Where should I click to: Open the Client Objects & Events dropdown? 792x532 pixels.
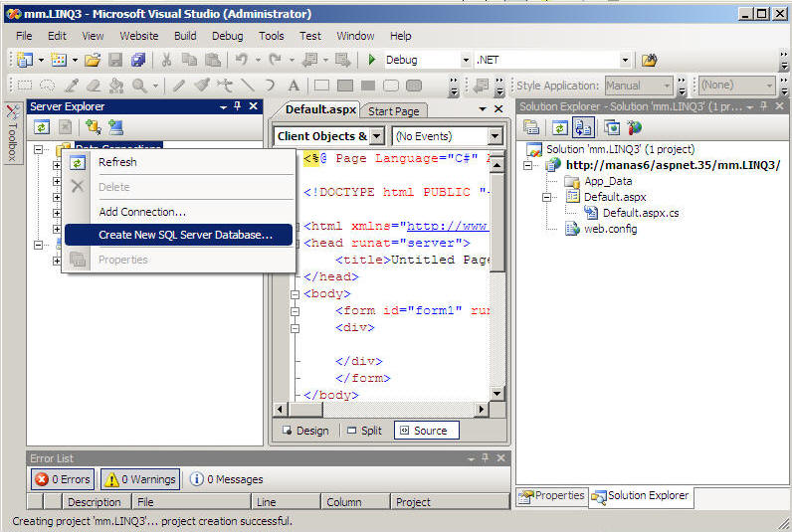(376, 136)
